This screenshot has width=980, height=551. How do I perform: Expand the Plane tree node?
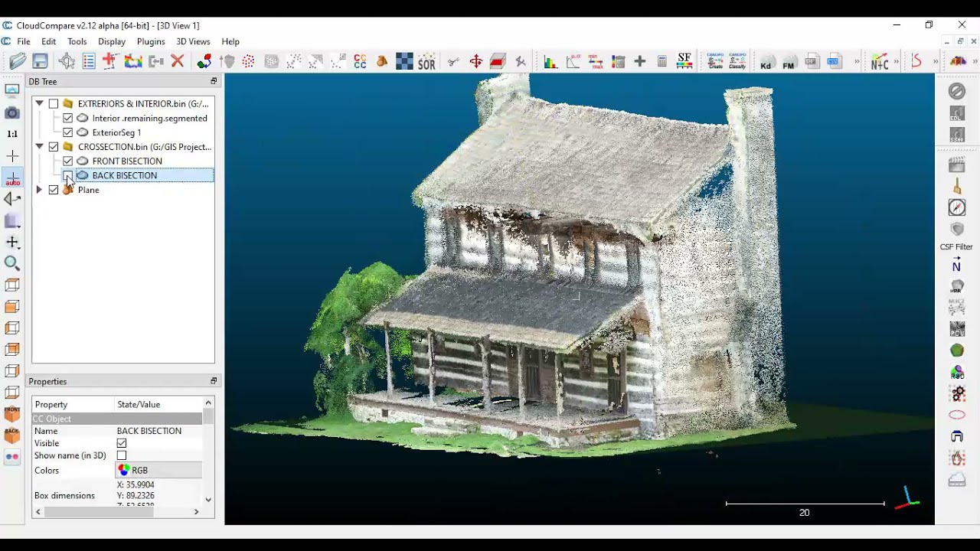39,190
